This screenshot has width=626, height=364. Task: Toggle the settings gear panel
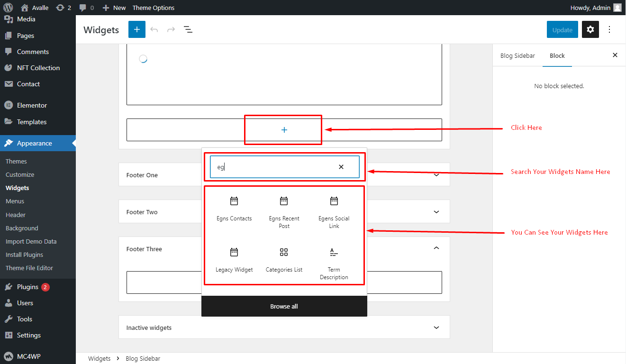click(590, 29)
